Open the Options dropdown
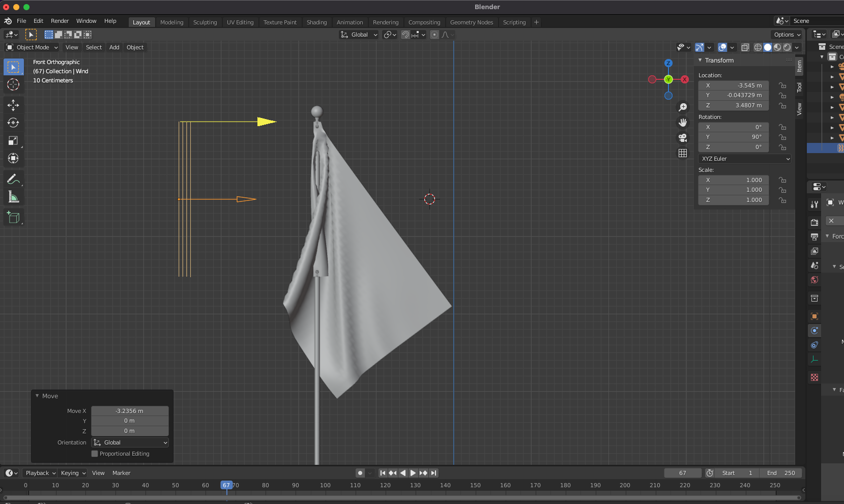844x504 pixels. 787,35
